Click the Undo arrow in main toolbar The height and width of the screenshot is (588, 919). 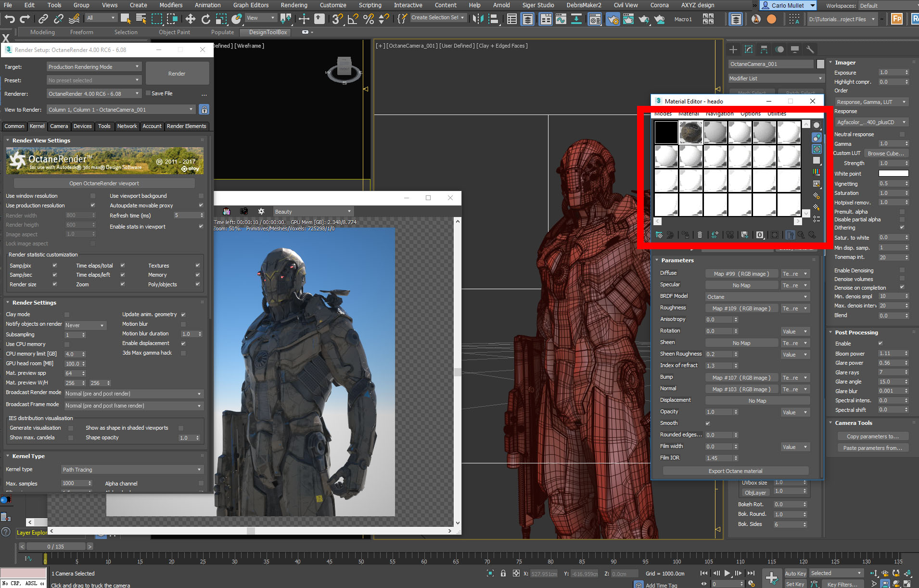click(10, 19)
